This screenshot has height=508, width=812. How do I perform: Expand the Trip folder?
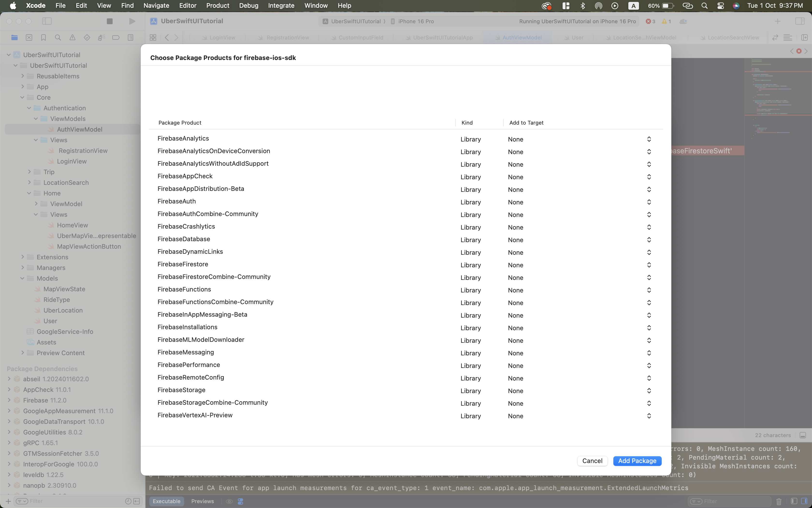coord(29,172)
